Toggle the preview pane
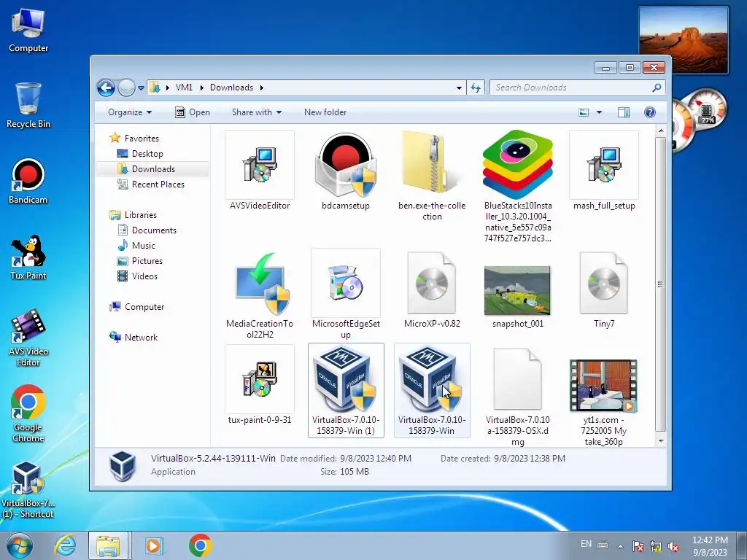The width and height of the screenshot is (747, 560). [x=624, y=112]
